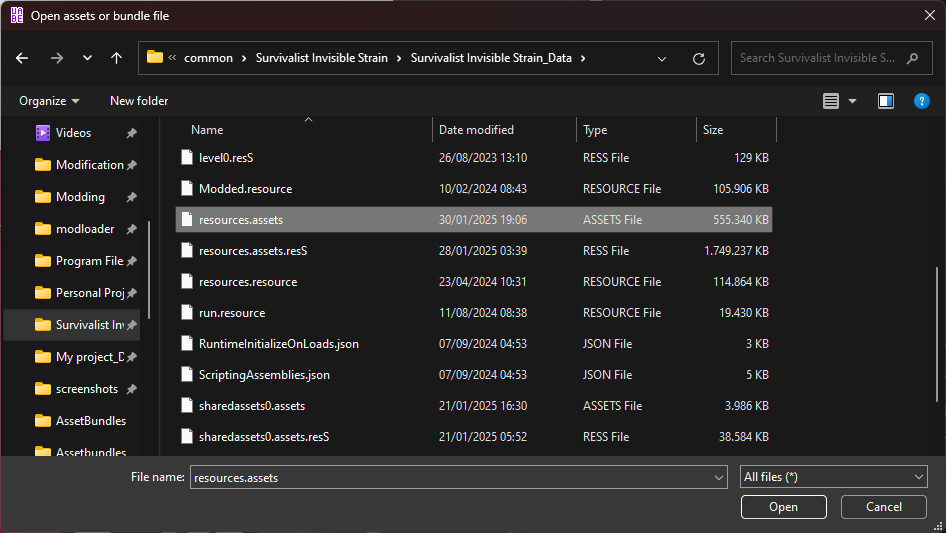Click the change view layout icon
This screenshot has width=946, height=533.
[830, 101]
